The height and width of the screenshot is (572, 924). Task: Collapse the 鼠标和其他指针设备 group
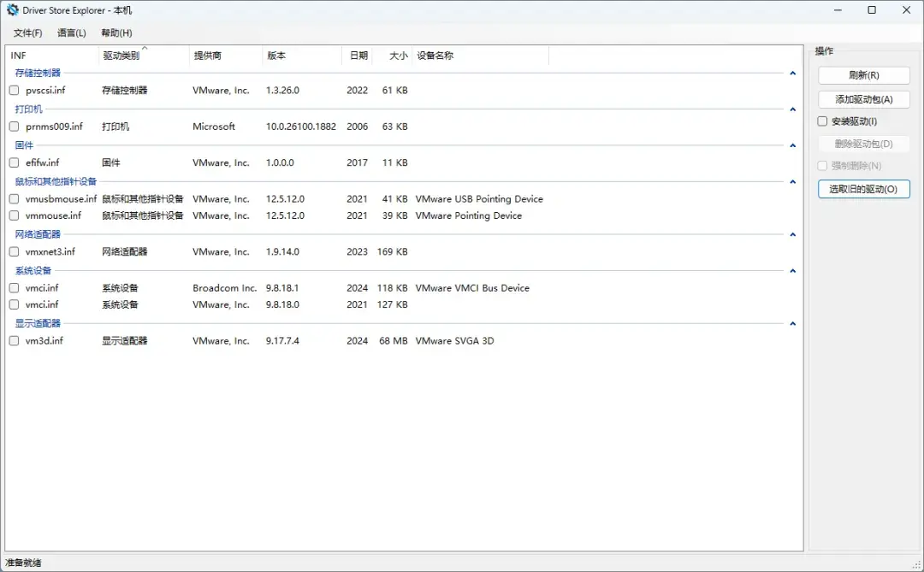coord(792,181)
